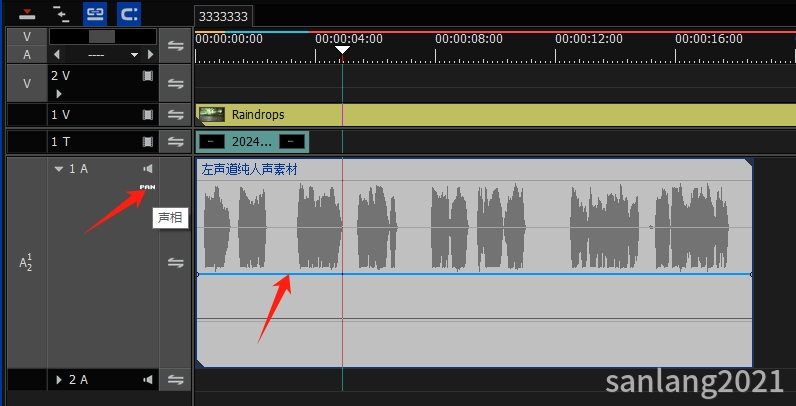The height and width of the screenshot is (406, 796).
Task: Toggle sync-lock on the 2 A track
Action: (x=176, y=380)
